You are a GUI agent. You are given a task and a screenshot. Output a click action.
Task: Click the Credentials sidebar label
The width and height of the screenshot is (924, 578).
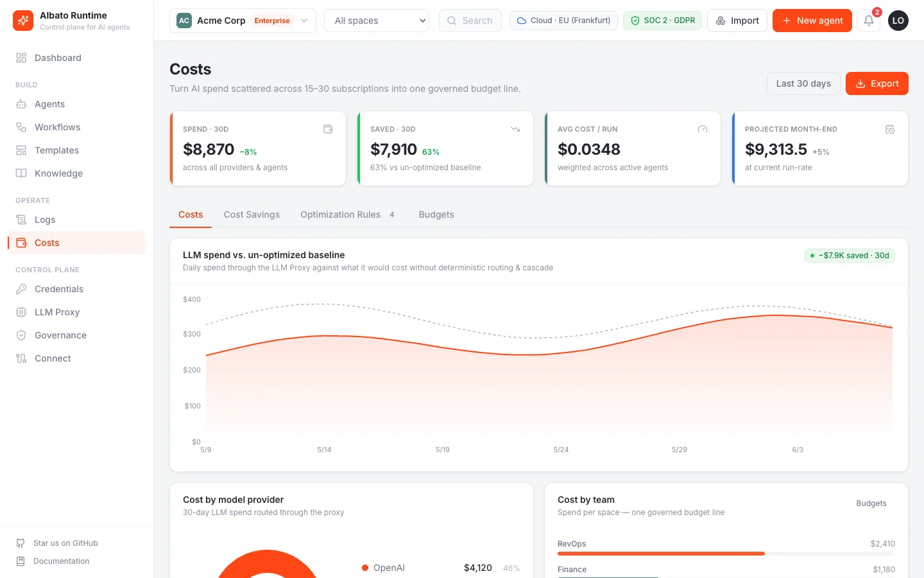(x=59, y=289)
